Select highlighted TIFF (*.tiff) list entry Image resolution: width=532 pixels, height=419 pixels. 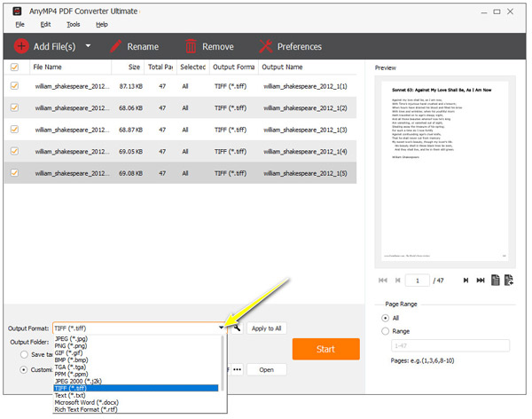(x=136, y=388)
